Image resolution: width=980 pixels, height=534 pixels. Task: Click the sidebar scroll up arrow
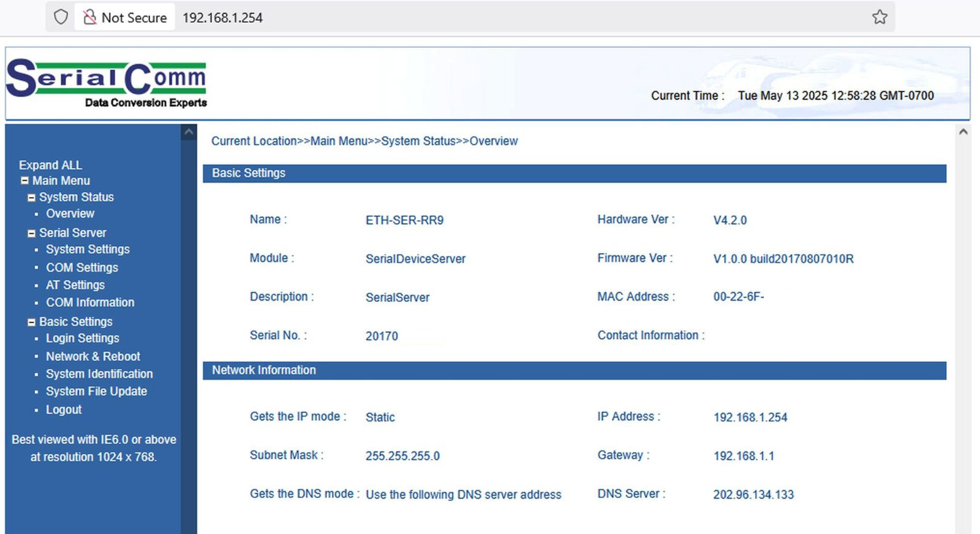(x=189, y=132)
